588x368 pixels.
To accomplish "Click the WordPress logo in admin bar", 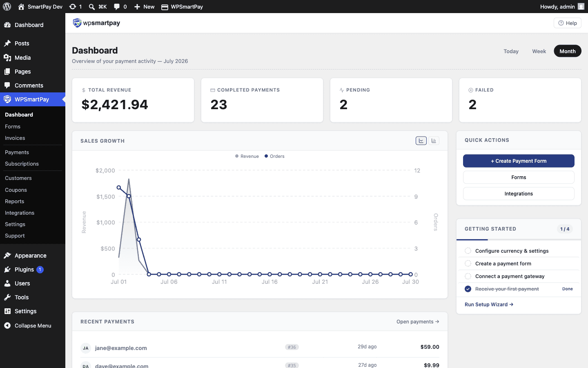I will pos(7,7).
